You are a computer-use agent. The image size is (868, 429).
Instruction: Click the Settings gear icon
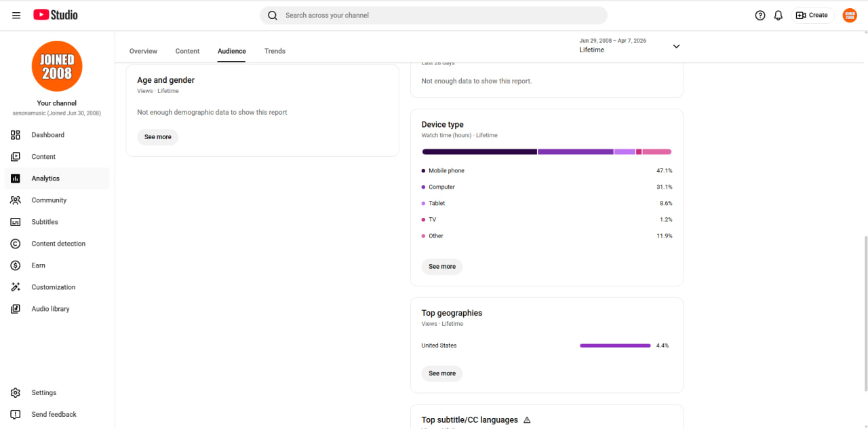click(16, 393)
